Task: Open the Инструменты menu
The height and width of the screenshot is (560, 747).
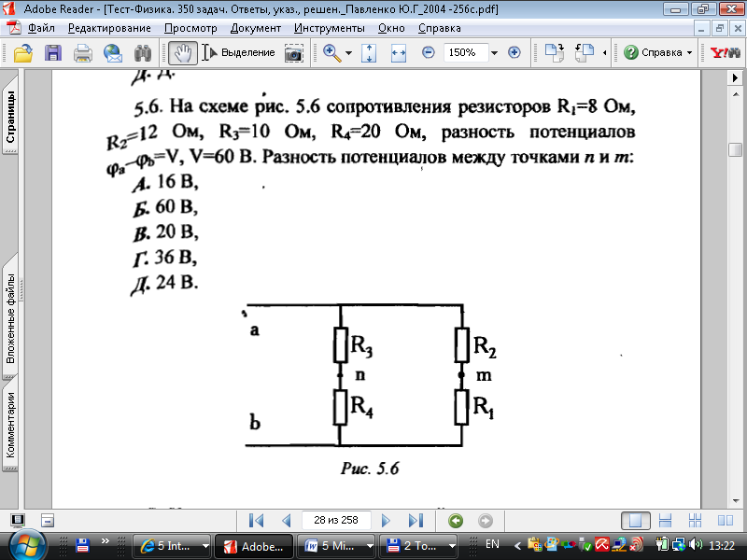Action: coord(330,28)
